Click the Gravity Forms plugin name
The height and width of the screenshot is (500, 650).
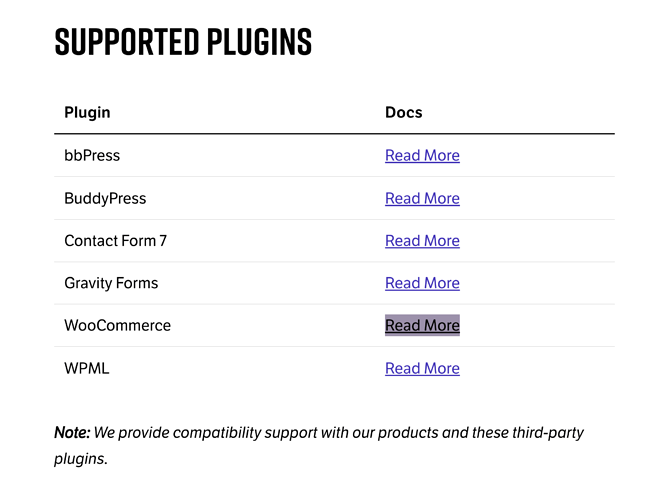[x=111, y=283]
